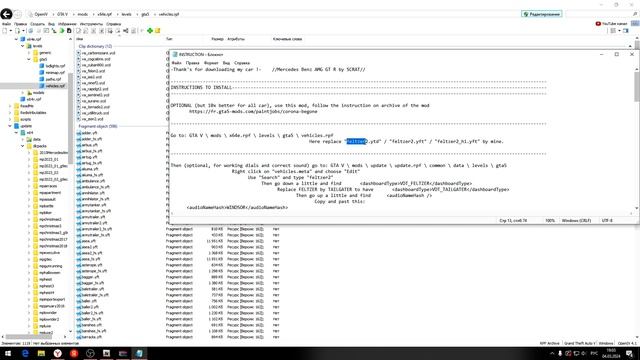Open the Windows Start button

(x=8, y=353)
